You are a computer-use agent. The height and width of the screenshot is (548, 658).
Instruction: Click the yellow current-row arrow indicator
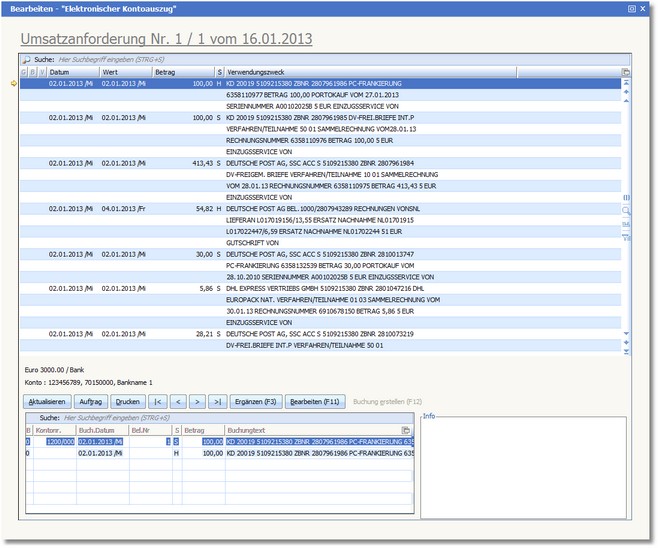click(13, 83)
